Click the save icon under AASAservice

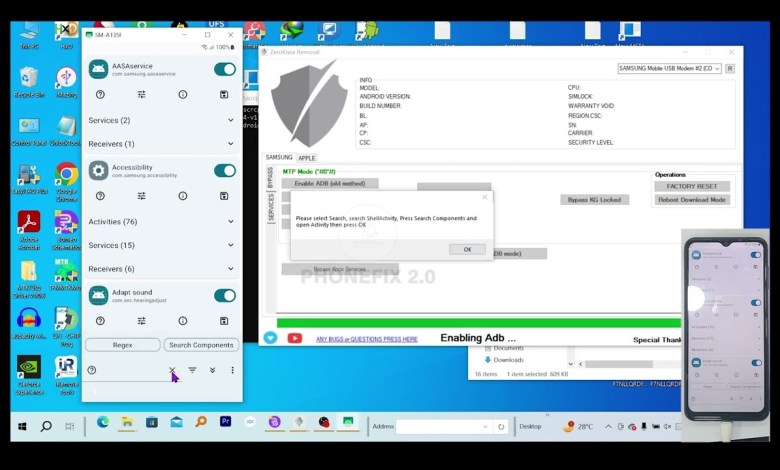224,94
